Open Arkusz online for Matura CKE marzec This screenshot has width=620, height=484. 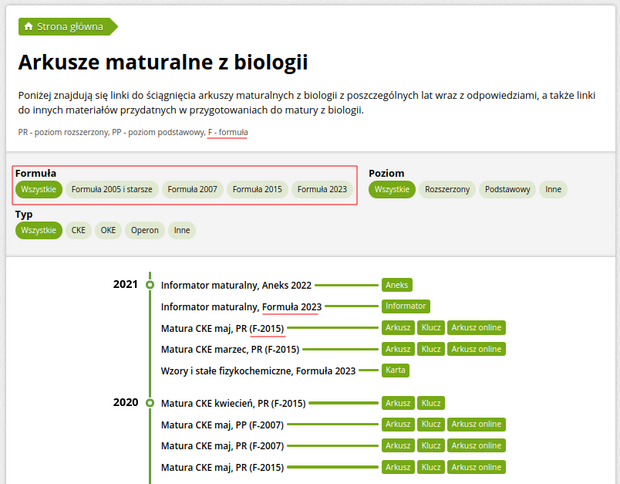tap(476, 349)
